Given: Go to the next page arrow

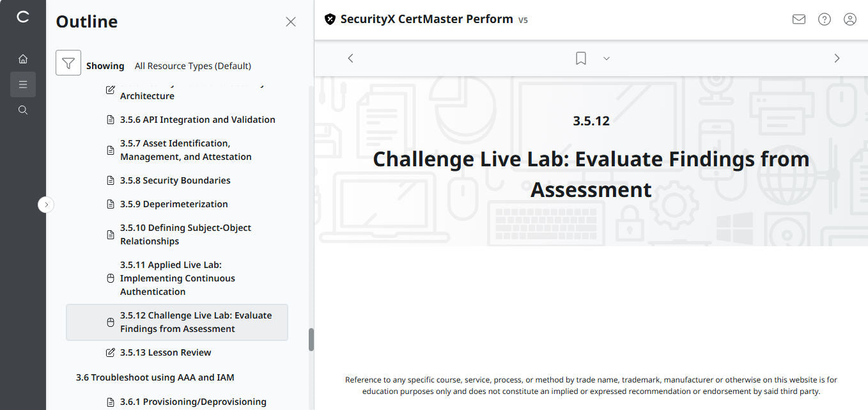Looking at the screenshot, I should point(837,58).
